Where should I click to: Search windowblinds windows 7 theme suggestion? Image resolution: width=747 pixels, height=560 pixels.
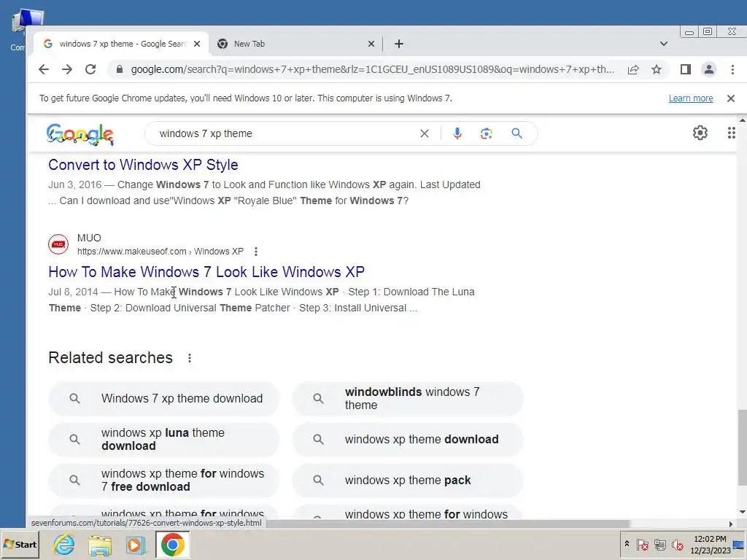point(408,399)
